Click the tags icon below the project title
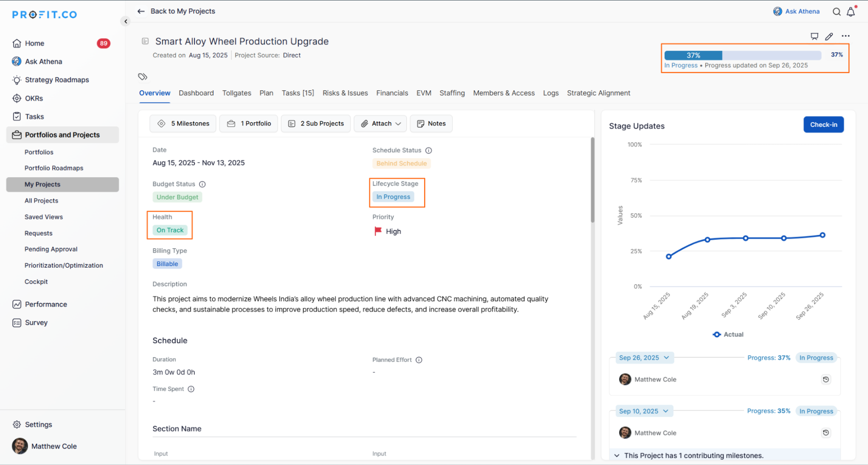Viewport: 868px width, 465px height. 142,76
